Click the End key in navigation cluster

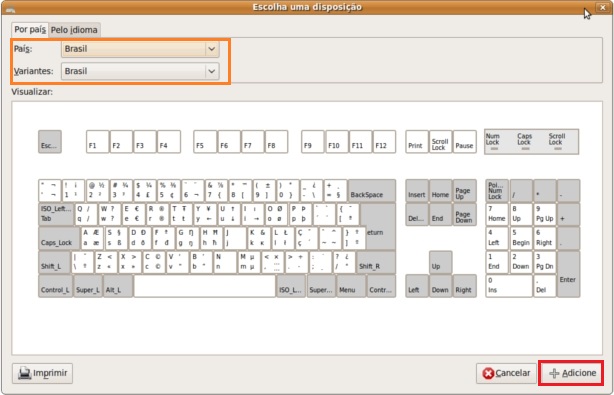click(441, 215)
